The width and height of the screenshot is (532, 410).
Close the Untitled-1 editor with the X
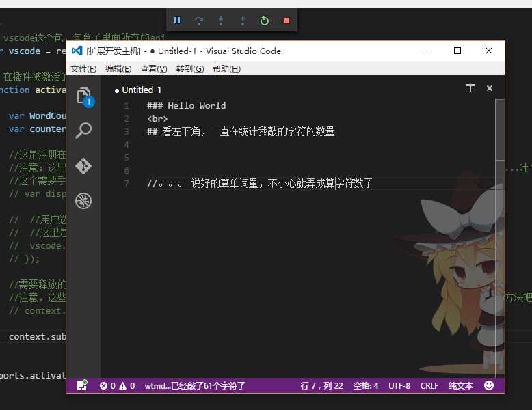pos(489,88)
